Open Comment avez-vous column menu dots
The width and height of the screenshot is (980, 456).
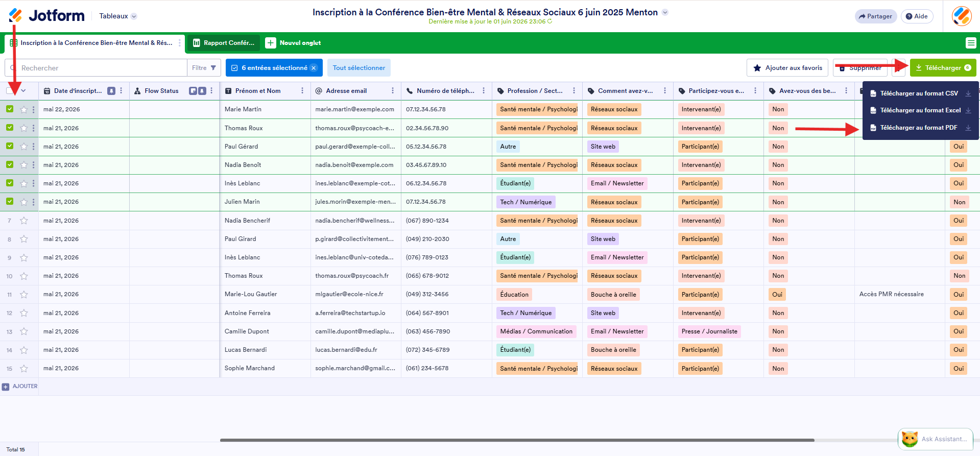click(665, 91)
